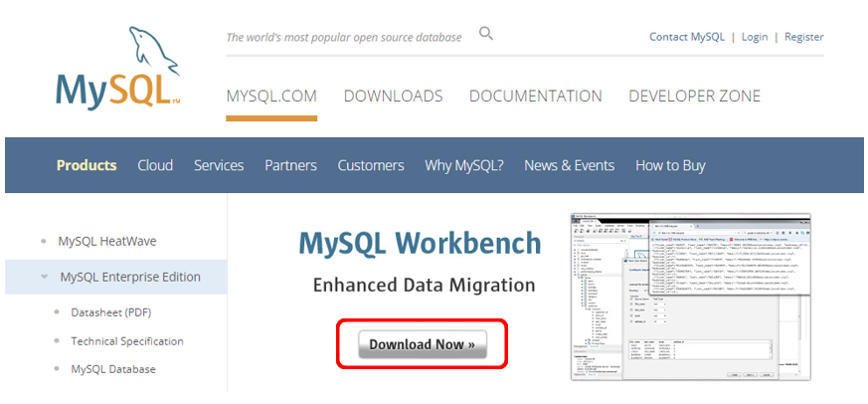Open the Contact MySQL link

[x=686, y=37]
